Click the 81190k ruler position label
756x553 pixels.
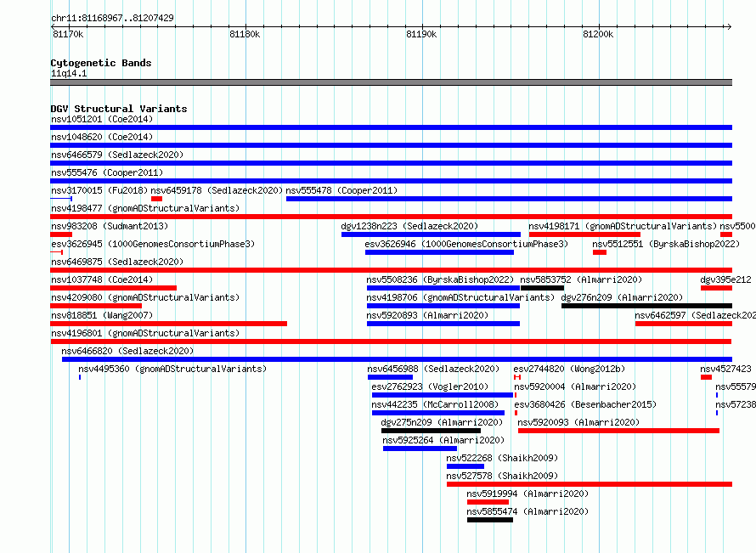(421, 34)
